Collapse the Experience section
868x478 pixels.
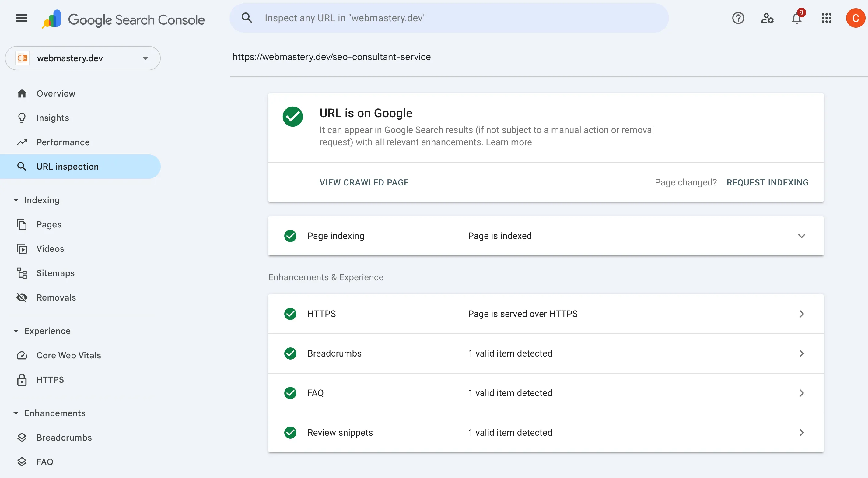(x=16, y=331)
